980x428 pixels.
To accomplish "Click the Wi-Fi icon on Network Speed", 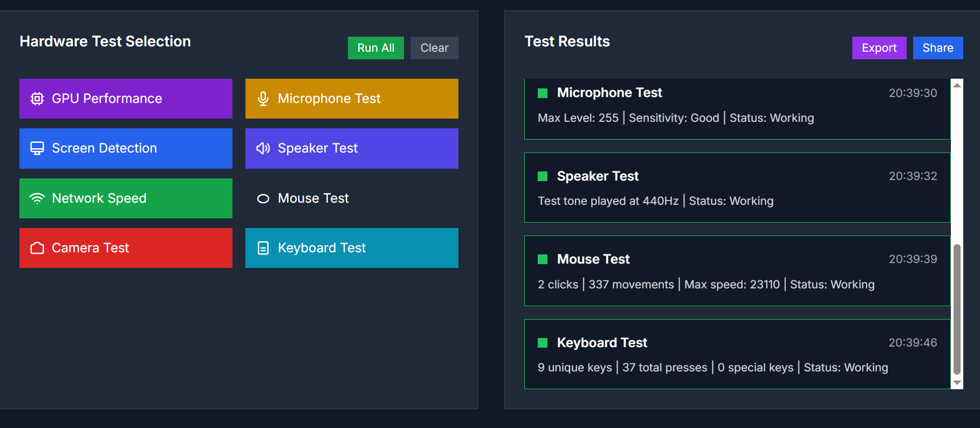I will pos(37,198).
